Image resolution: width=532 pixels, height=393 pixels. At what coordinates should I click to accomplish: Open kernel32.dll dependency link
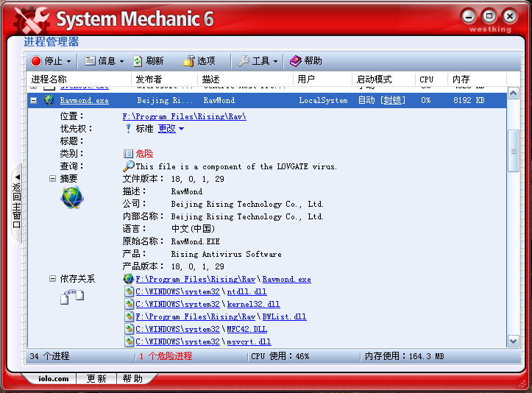(x=253, y=305)
